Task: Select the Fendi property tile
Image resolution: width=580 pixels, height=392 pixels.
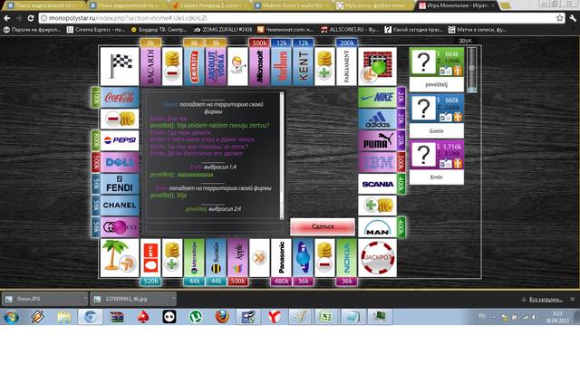Action: 120,184
